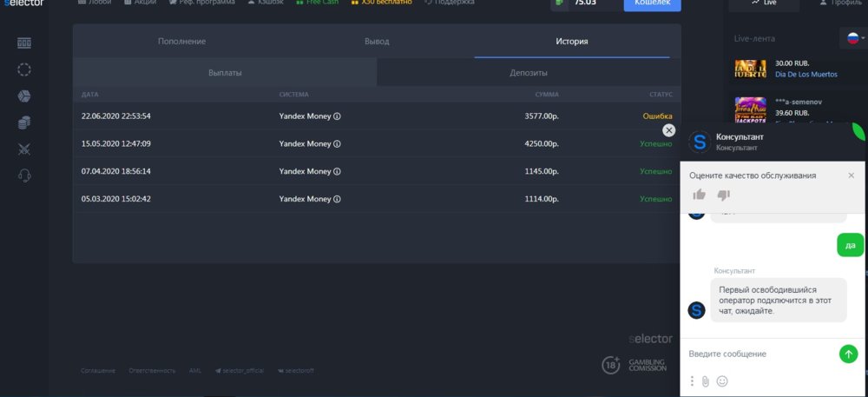
Task: Rate the chat service with thumbs up
Action: pos(699,195)
